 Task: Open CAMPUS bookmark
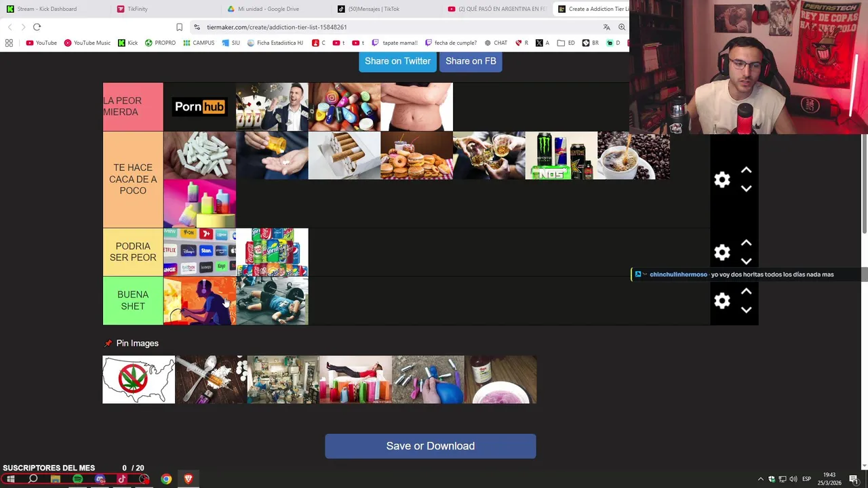point(199,43)
